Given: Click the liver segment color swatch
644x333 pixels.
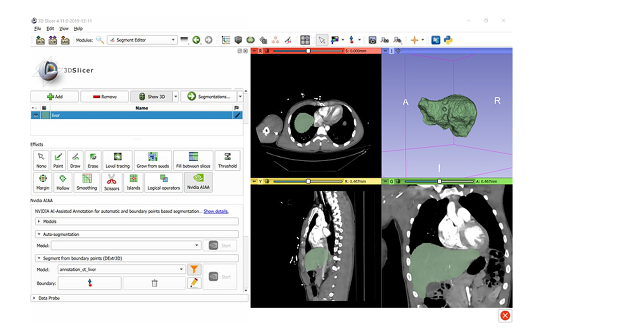Looking at the screenshot, I should click(45, 115).
